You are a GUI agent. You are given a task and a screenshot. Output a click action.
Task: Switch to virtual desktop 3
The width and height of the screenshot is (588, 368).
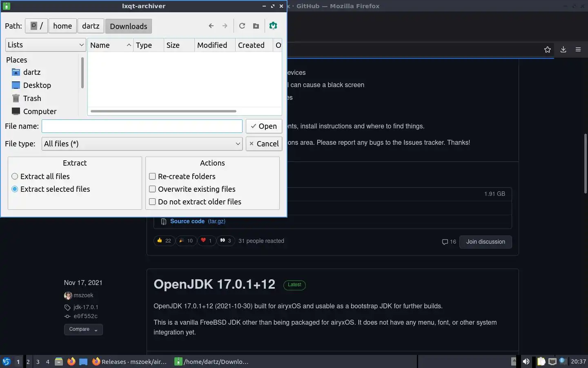[38, 361]
